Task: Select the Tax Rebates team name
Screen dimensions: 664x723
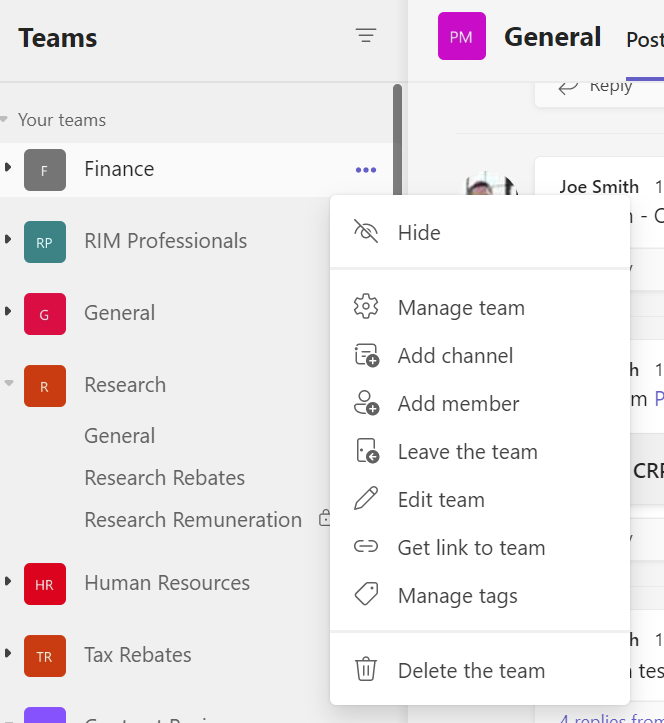Action: tap(138, 655)
